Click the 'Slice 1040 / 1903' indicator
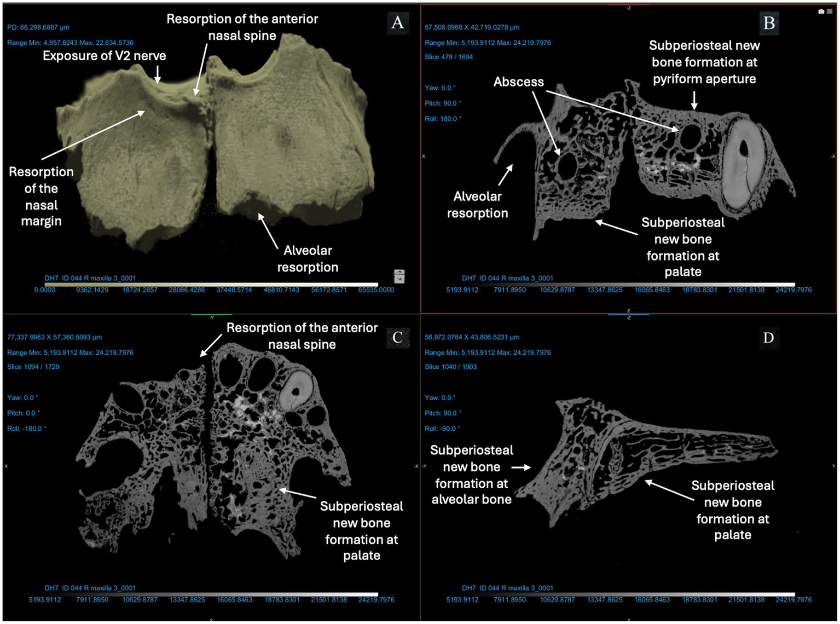This screenshot has width=840, height=624. tap(450, 367)
